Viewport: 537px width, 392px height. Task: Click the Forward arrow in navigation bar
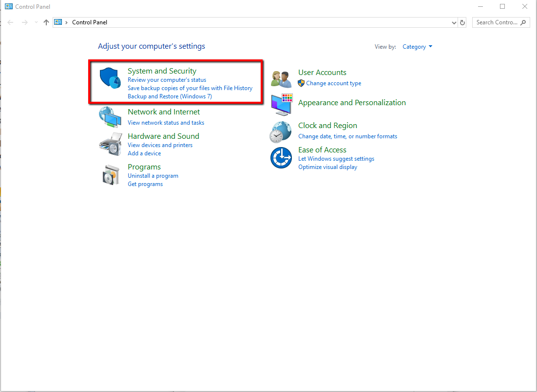tap(24, 22)
